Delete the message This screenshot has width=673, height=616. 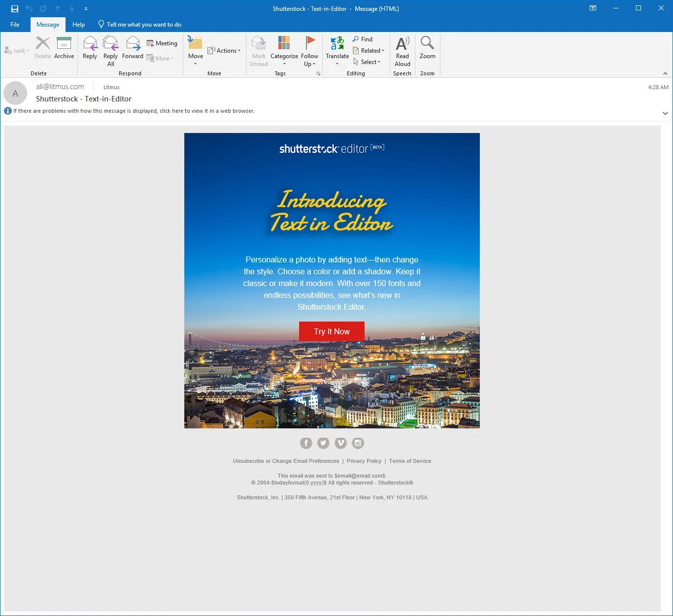tap(42, 48)
